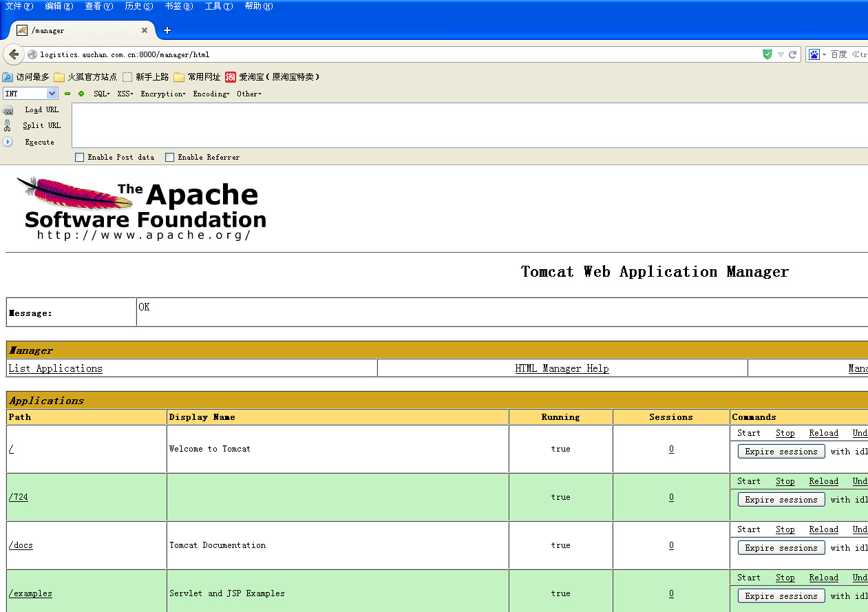This screenshot has height=612, width=868.
Task: Click into the HackBar URL text area
Action: pyautogui.click(x=469, y=125)
